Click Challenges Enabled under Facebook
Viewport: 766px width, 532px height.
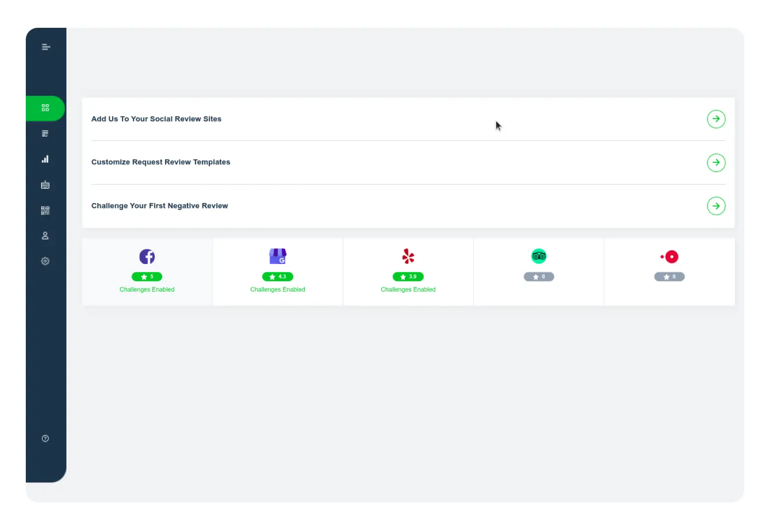tap(147, 290)
